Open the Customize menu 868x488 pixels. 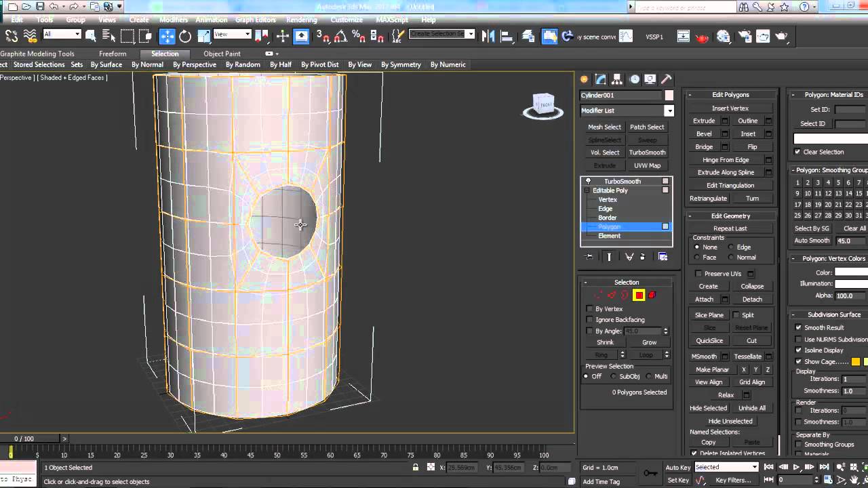347,20
